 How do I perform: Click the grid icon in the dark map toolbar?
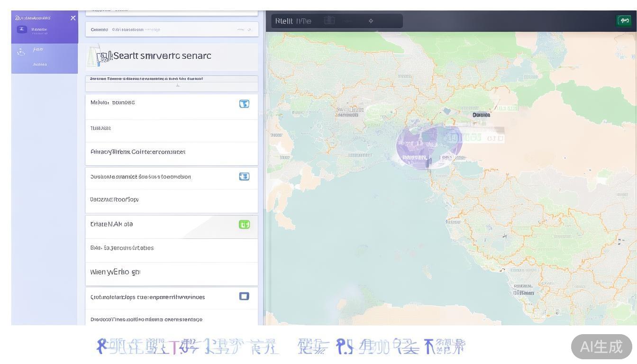click(x=329, y=20)
